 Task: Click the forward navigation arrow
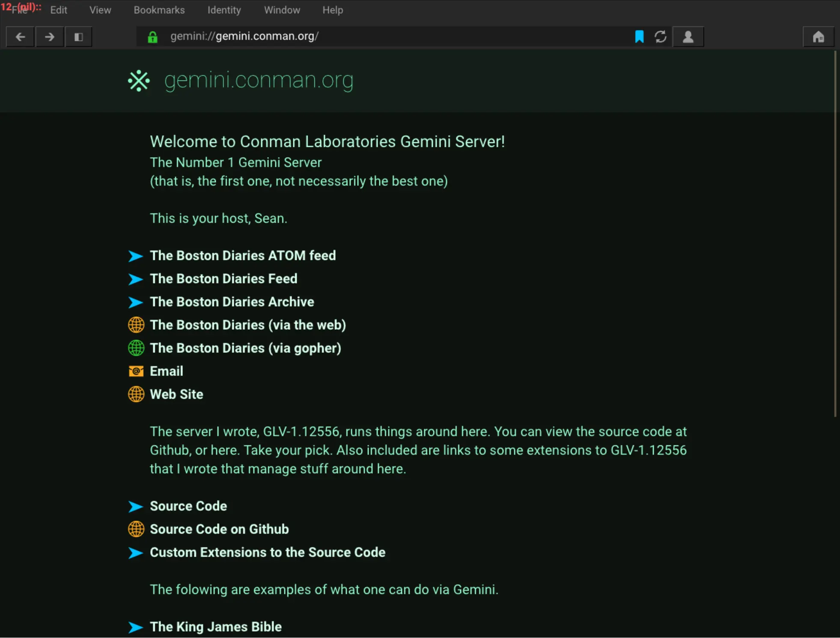tap(50, 37)
